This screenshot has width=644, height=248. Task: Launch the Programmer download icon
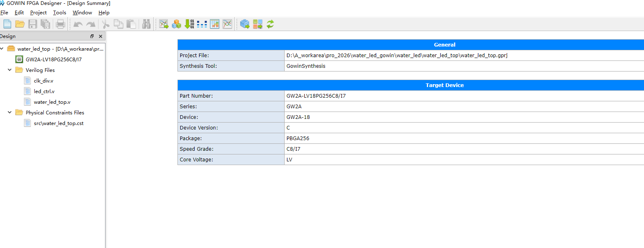pyautogui.click(x=189, y=24)
